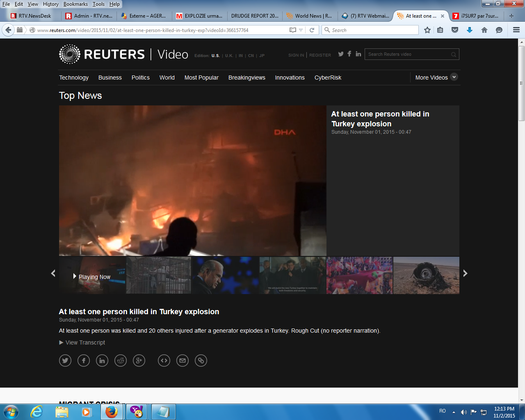Open File menu
The height and width of the screenshot is (420, 525).
tap(6, 4)
